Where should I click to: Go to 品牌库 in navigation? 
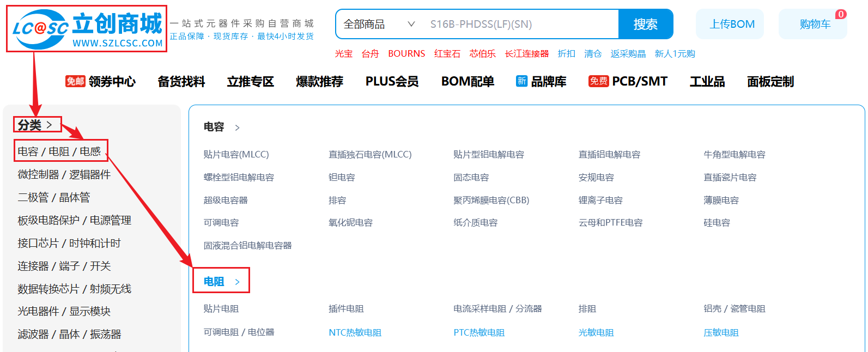coord(549,82)
